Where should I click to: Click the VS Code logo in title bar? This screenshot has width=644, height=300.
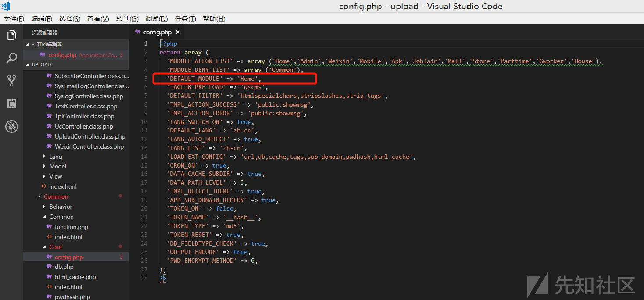pyautogui.click(x=6, y=6)
